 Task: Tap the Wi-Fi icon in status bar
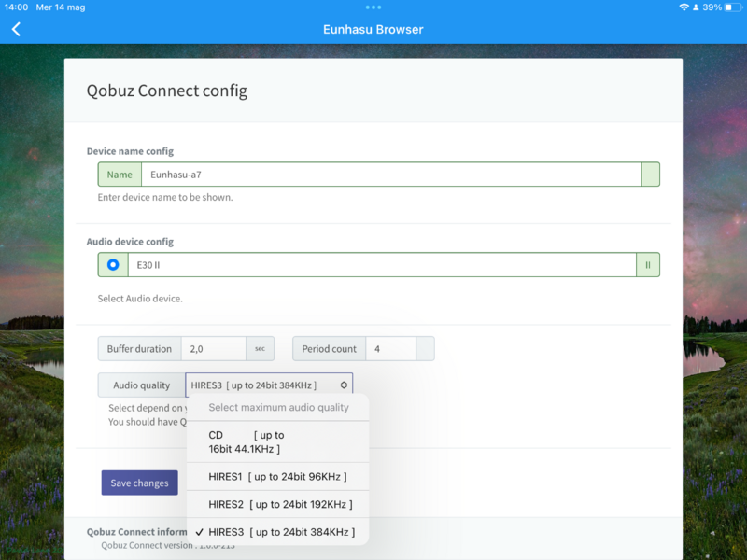click(684, 7)
